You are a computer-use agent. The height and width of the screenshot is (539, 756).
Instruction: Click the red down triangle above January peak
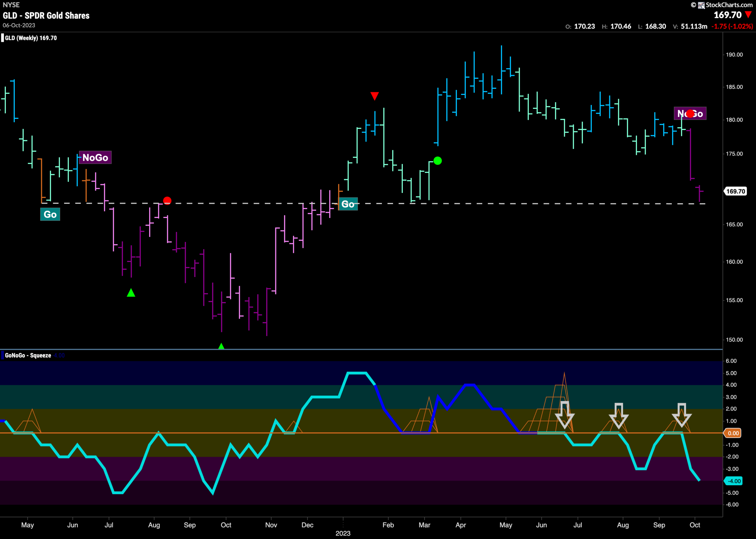coord(374,96)
